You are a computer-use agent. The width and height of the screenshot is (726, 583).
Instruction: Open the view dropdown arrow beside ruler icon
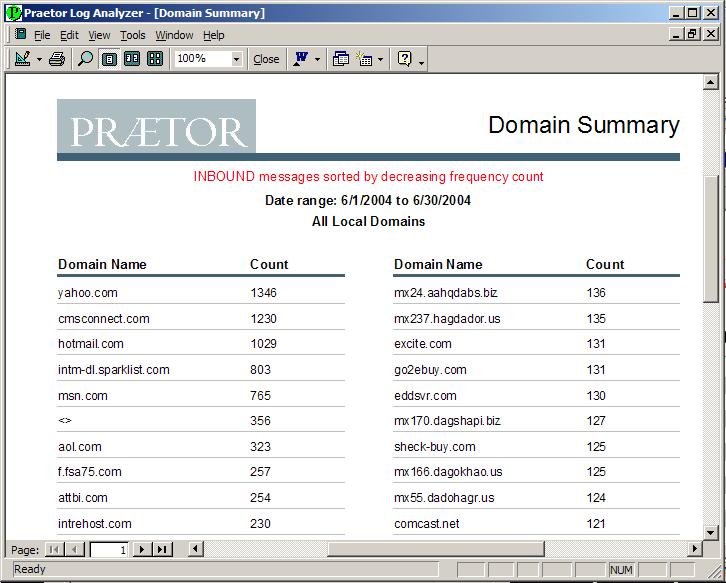pos(39,59)
